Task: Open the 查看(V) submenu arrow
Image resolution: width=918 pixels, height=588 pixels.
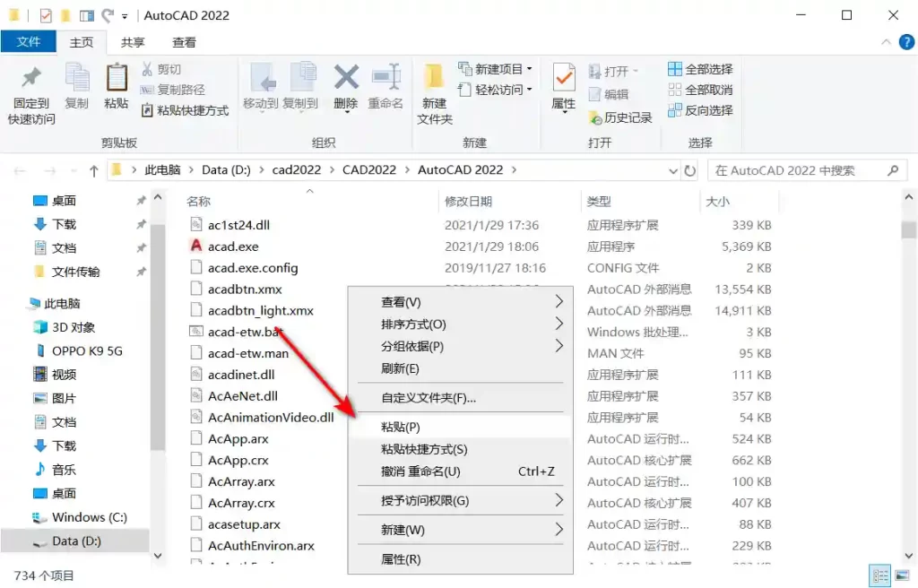Action: click(559, 302)
